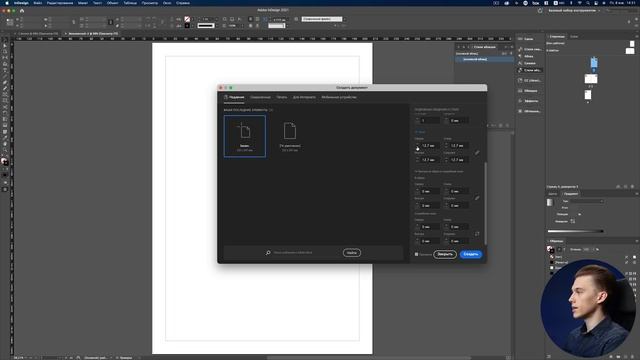Select the Scissors tool in toolbox
The width and height of the screenshot is (640, 360).
coord(5,107)
